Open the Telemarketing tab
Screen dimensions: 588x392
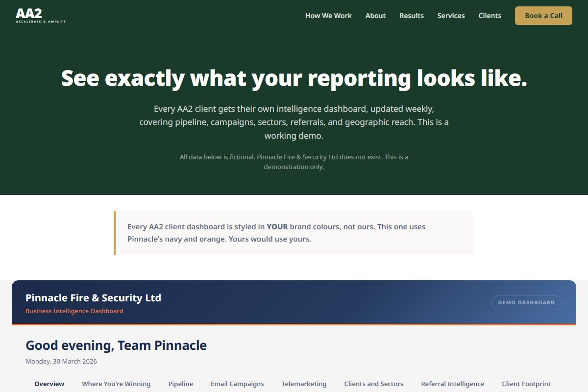click(304, 384)
